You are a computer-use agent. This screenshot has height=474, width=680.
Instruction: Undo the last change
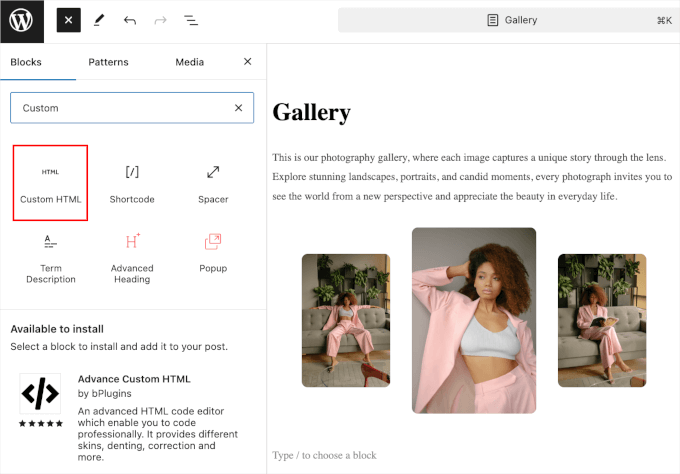click(x=130, y=20)
